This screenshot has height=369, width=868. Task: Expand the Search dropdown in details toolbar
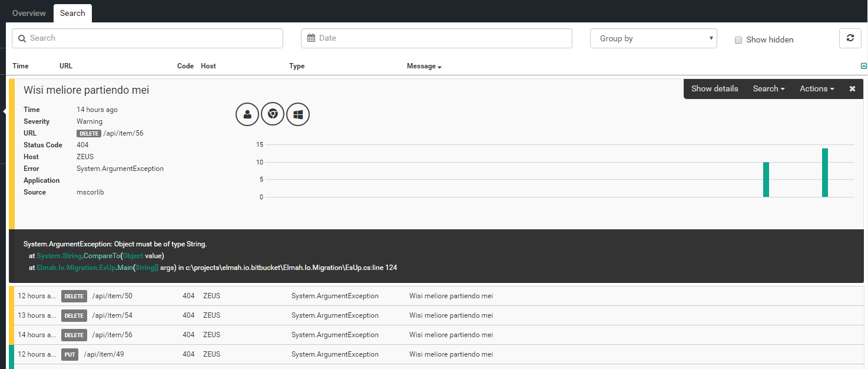[x=768, y=89]
